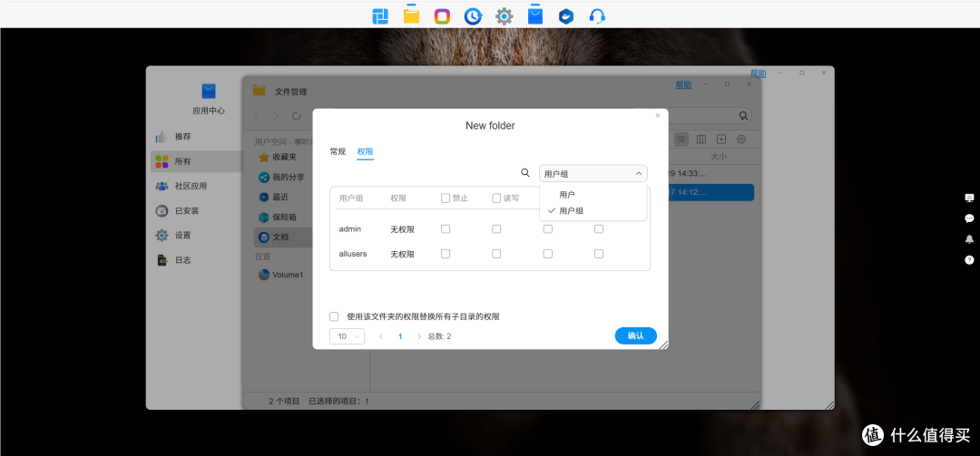Launch the rainbow-colored photo app in the dock
The height and width of the screenshot is (456, 980).
[442, 16]
